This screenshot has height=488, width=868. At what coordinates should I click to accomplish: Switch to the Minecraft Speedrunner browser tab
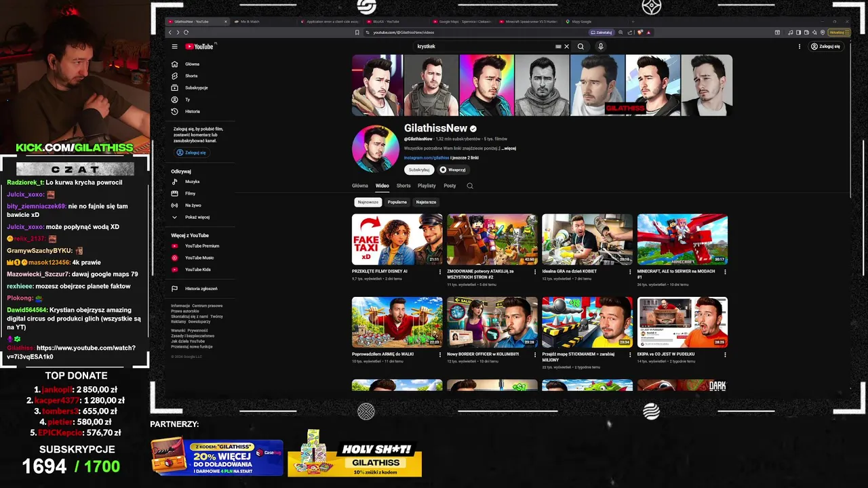[x=529, y=22]
